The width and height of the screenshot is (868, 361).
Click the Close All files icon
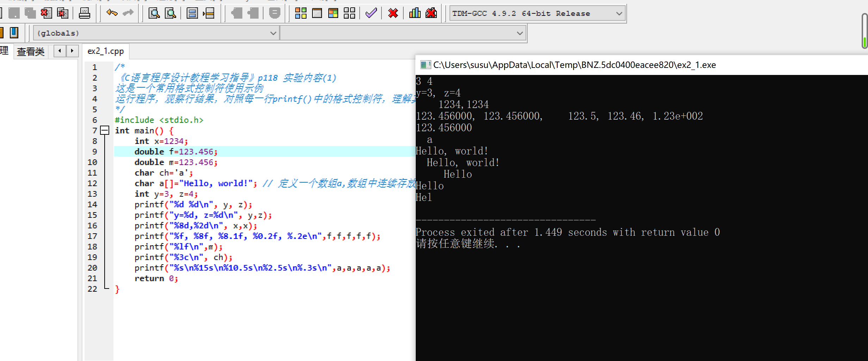coord(63,13)
